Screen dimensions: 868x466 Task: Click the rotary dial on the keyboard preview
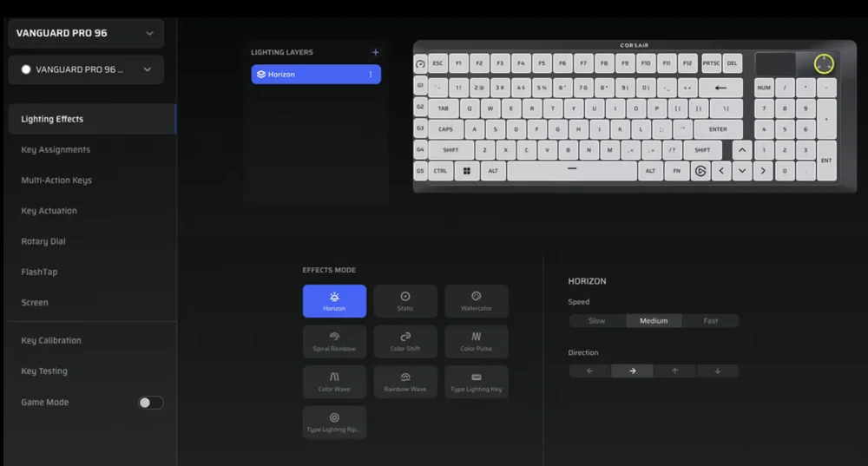coord(824,64)
